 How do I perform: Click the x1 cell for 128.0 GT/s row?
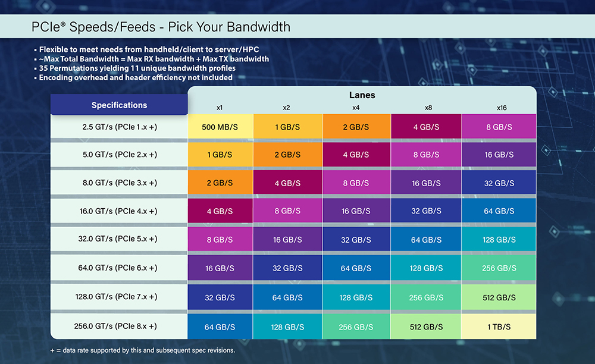[220, 297]
